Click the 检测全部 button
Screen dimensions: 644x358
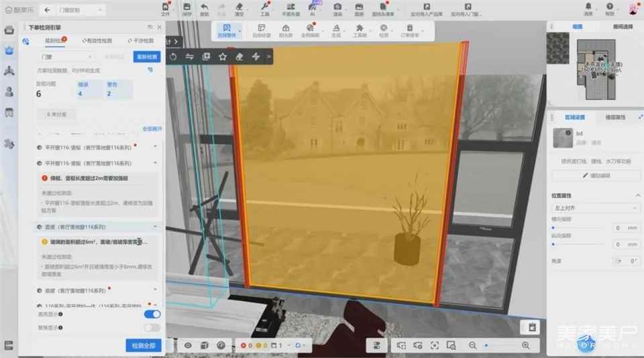(x=143, y=345)
